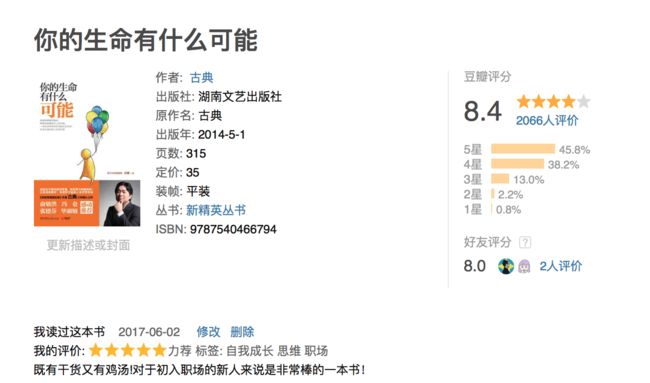The image size is (650, 383).
Task: Open the second friend avatar in purple
Action: (524, 266)
